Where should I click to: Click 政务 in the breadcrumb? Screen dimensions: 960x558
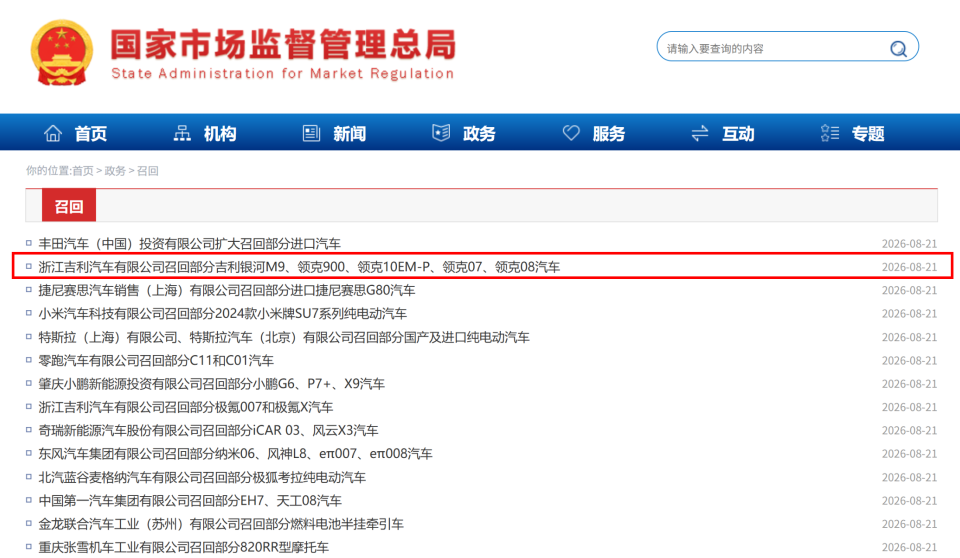click(x=115, y=171)
